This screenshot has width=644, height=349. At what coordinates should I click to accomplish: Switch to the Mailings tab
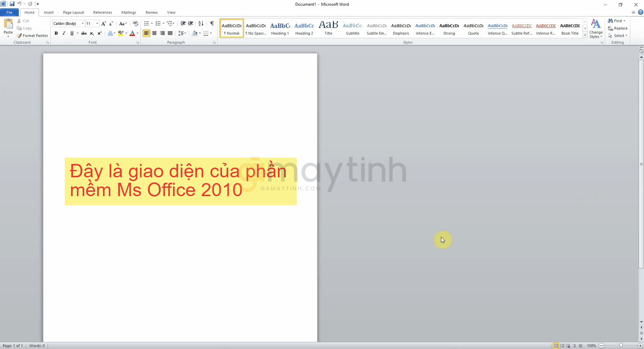click(x=129, y=12)
